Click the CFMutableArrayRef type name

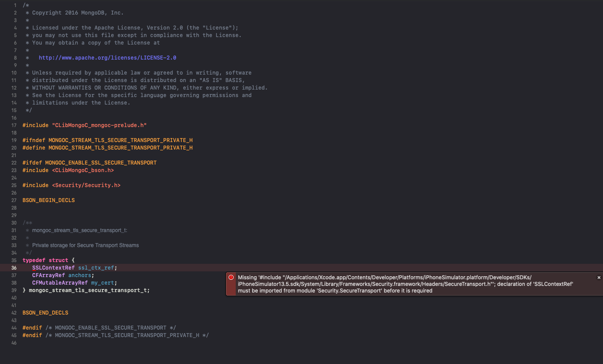[x=60, y=283]
